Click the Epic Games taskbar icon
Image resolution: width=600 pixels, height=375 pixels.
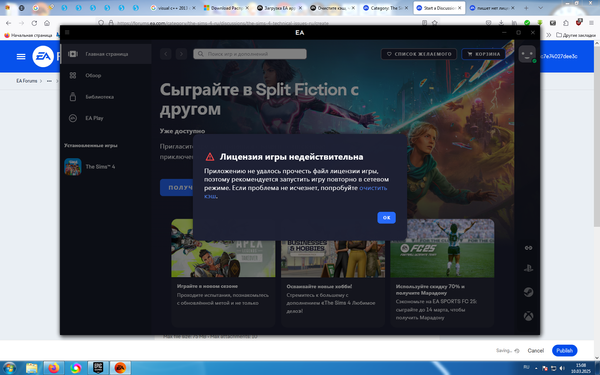coord(98,368)
